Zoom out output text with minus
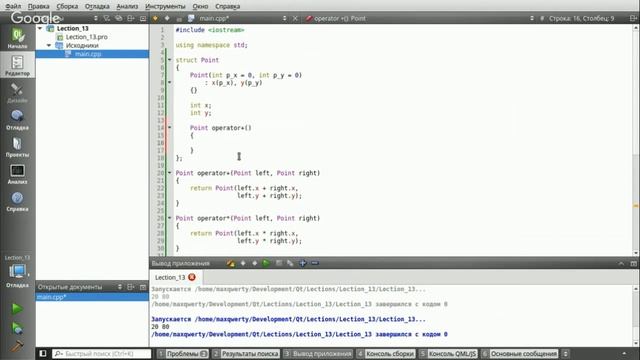This screenshot has height=360, width=640. (315, 263)
